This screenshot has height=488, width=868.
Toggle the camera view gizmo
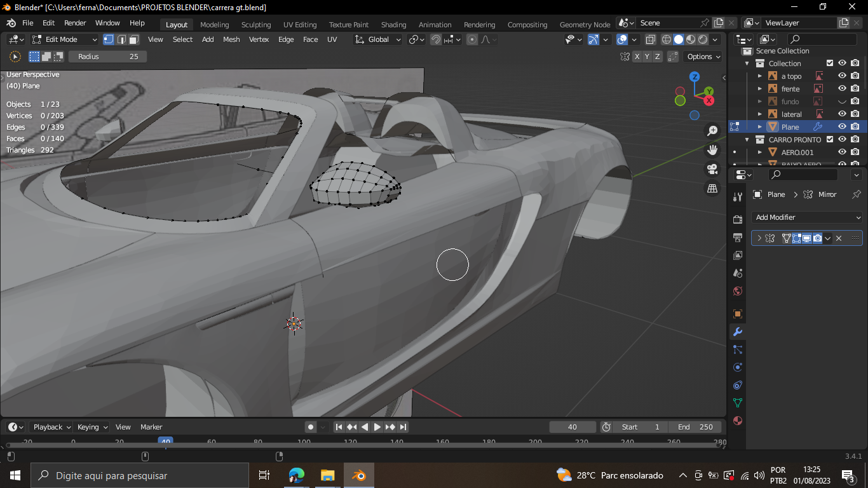point(712,169)
